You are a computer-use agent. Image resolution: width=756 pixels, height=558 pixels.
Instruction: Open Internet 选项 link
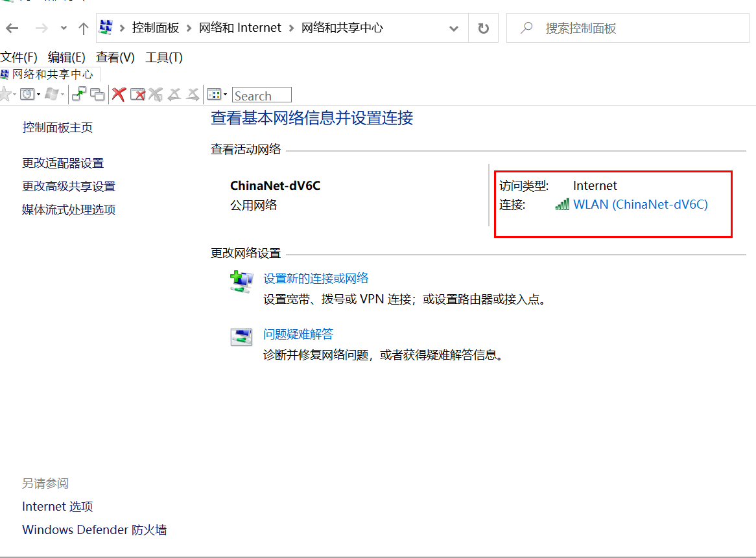click(x=57, y=506)
